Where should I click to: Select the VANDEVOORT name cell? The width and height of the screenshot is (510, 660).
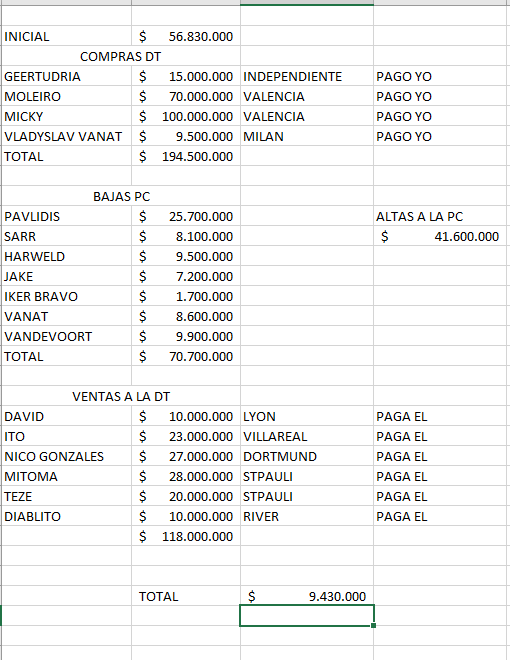pyautogui.click(x=66, y=336)
